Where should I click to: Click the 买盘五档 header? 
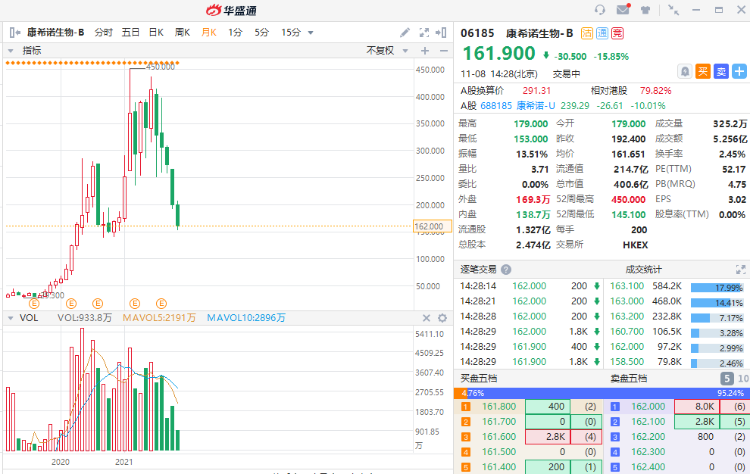click(x=479, y=379)
